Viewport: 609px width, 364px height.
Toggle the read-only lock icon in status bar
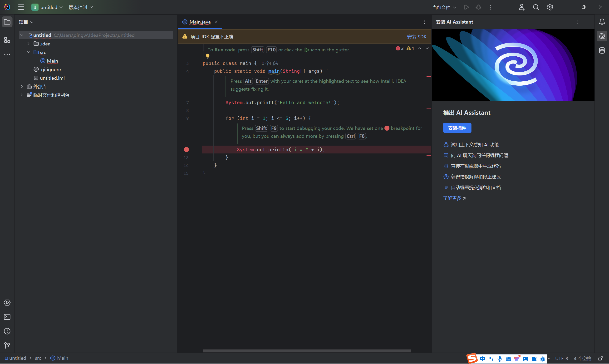point(600,358)
